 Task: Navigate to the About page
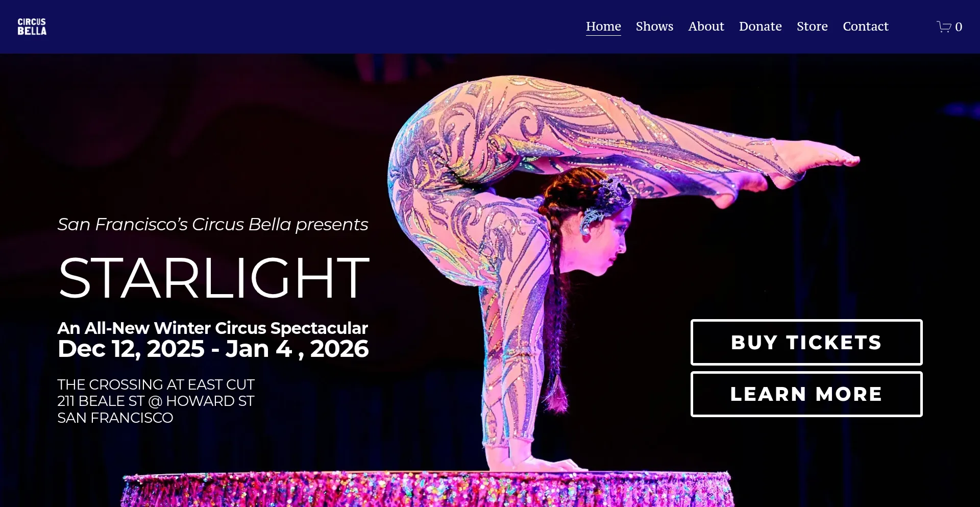point(706,27)
